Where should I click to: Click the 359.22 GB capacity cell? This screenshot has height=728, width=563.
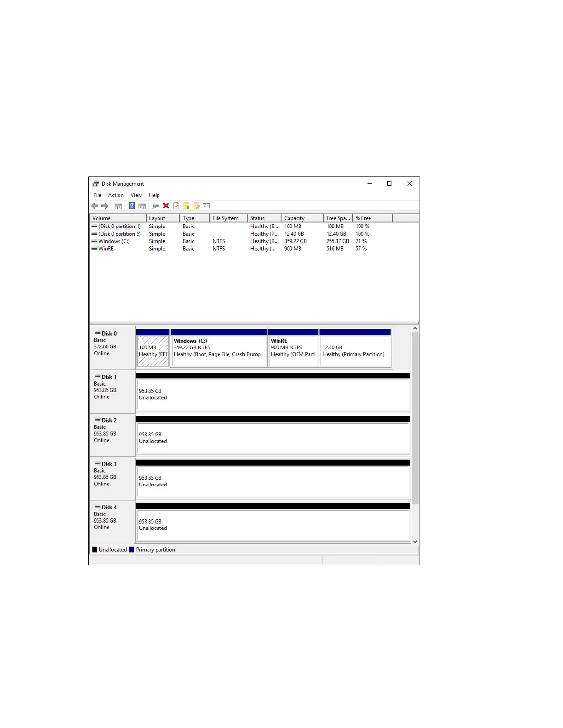[295, 241]
